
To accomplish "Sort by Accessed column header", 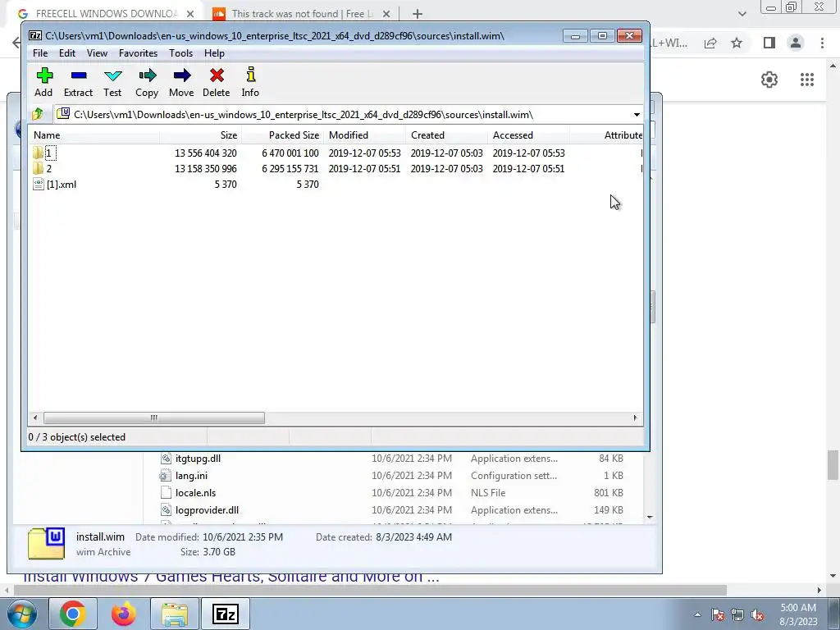I will click(528, 135).
